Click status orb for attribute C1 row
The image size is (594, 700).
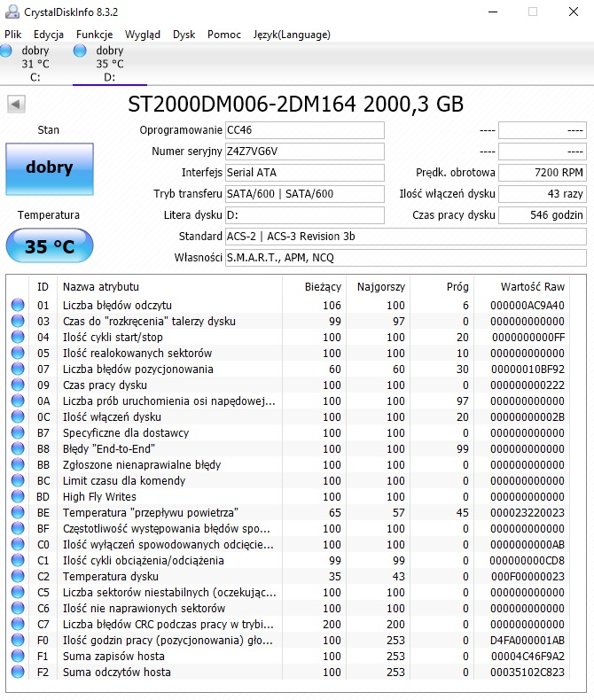point(18,560)
